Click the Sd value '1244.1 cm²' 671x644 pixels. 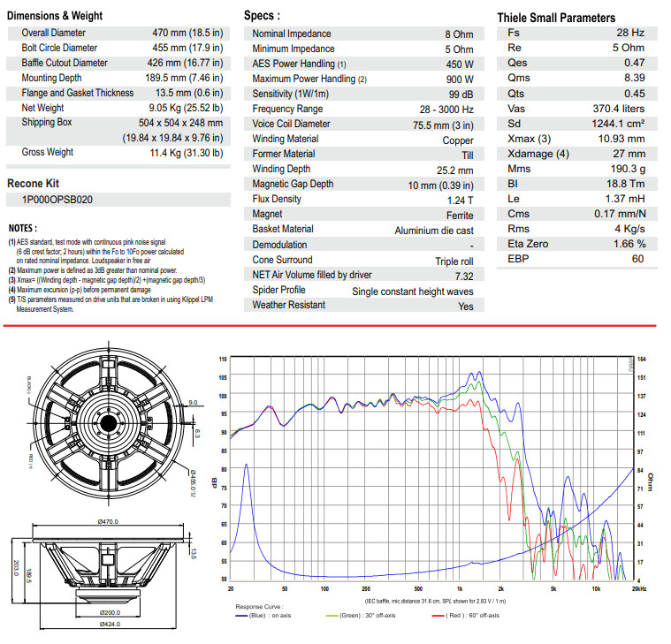pyautogui.click(x=618, y=124)
